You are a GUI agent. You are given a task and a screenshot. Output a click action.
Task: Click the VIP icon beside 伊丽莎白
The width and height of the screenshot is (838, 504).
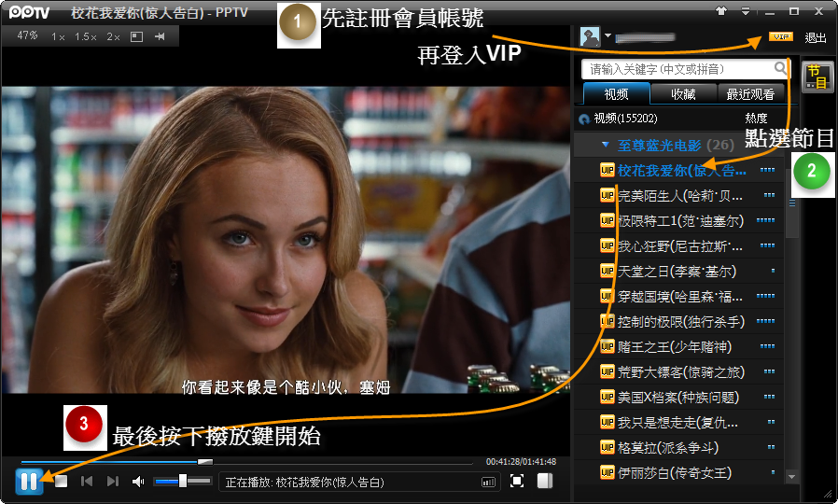click(608, 472)
